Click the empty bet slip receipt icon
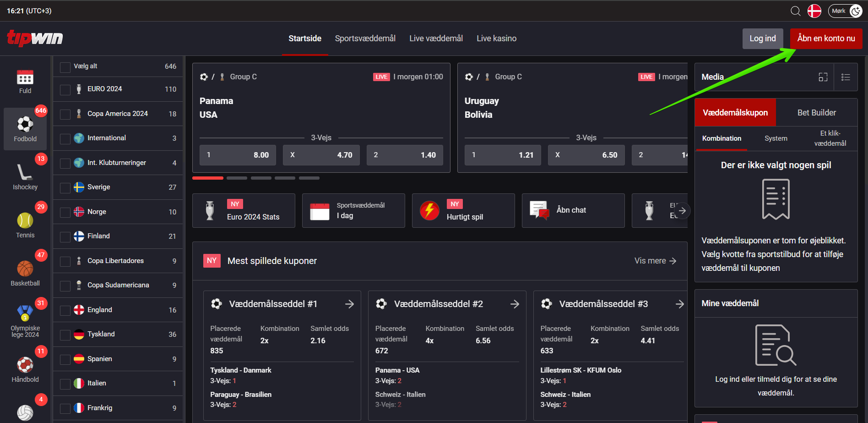Image resolution: width=868 pixels, height=423 pixels. click(x=776, y=199)
